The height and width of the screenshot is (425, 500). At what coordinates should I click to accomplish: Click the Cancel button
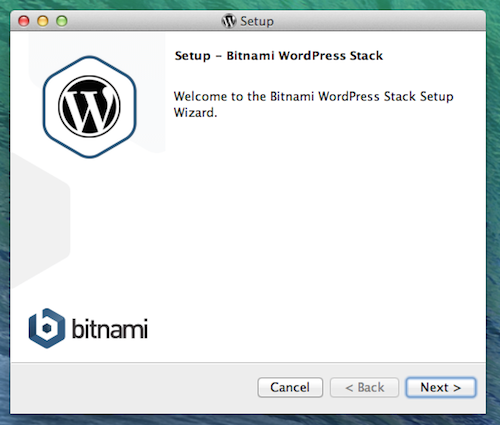tap(290, 387)
